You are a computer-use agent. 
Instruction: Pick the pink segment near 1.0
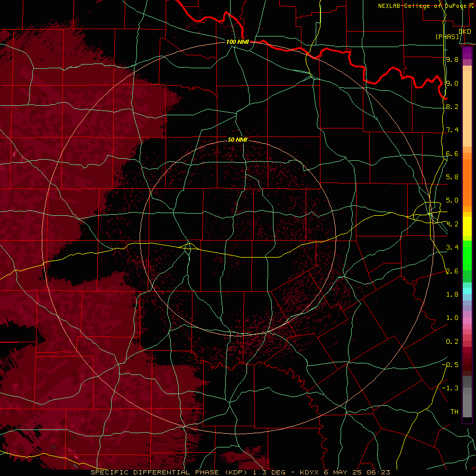point(467,320)
